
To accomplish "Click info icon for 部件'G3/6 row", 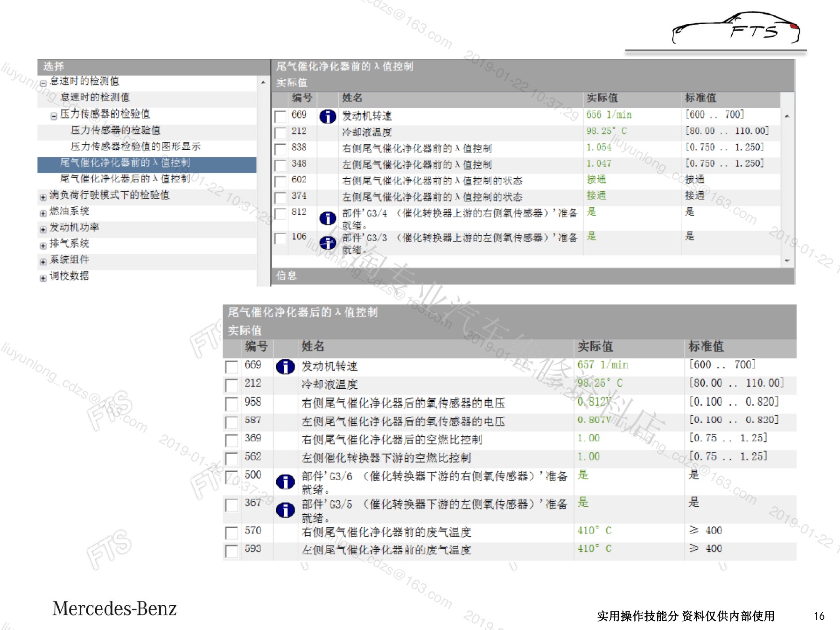I will tap(285, 482).
